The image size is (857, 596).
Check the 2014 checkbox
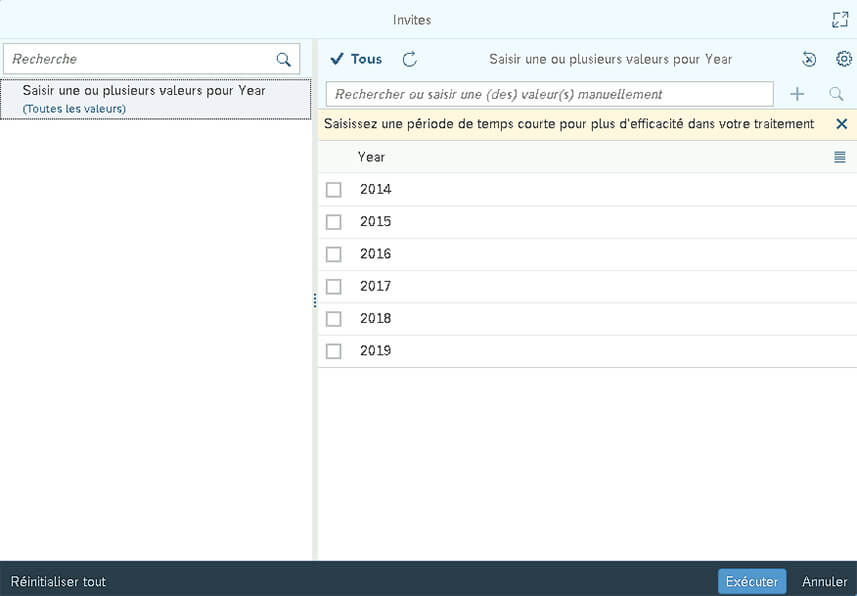click(x=333, y=189)
